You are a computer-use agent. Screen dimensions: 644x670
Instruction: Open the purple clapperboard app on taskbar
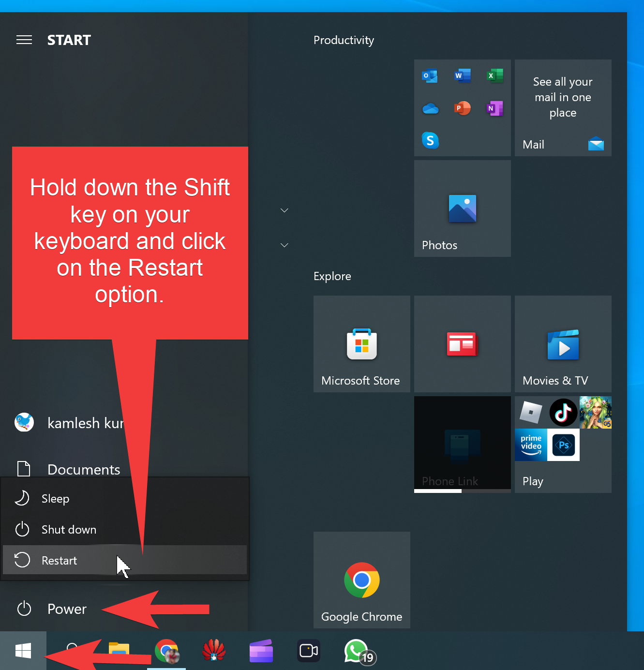(x=261, y=651)
